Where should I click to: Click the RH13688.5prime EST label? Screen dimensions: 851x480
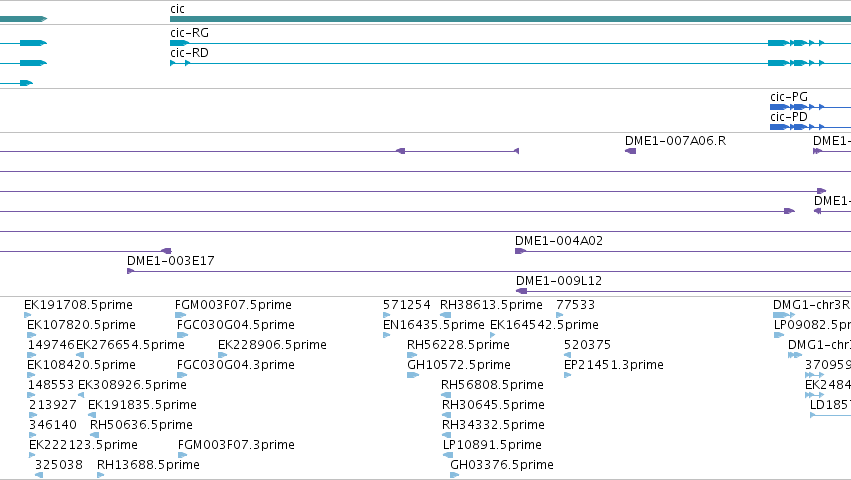(x=148, y=465)
